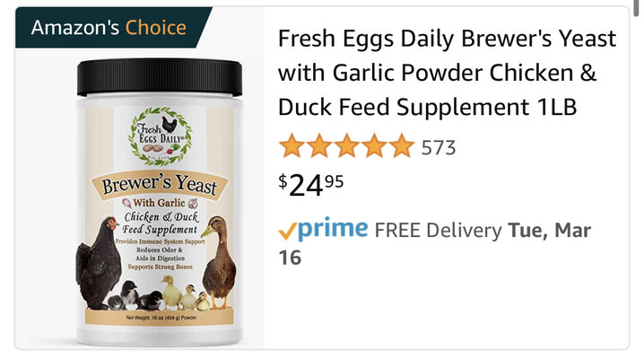Click the brown duck on the jar label
The image size is (644, 359).
click(x=219, y=263)
